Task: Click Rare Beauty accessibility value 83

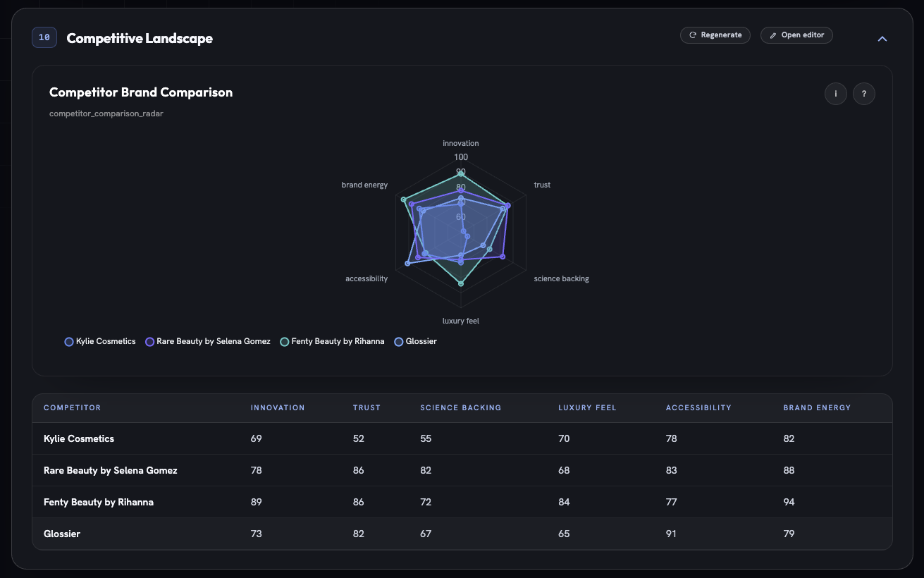Action: [671, 470]
